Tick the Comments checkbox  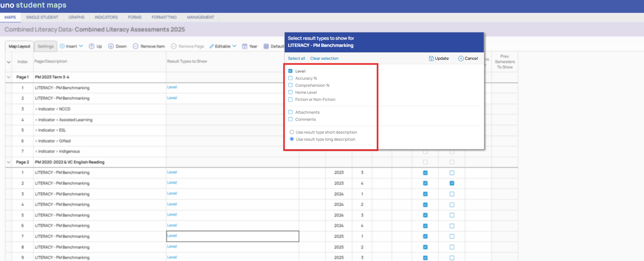click(x=290, y=119)
